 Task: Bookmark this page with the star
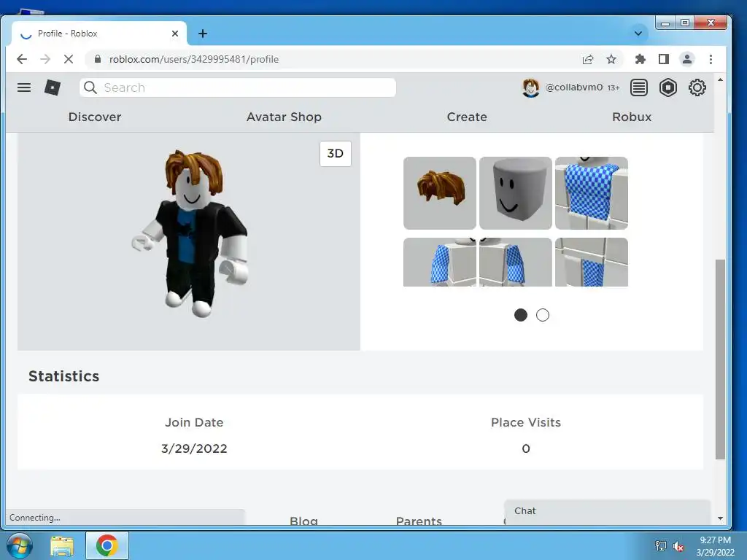coord(611,59)
